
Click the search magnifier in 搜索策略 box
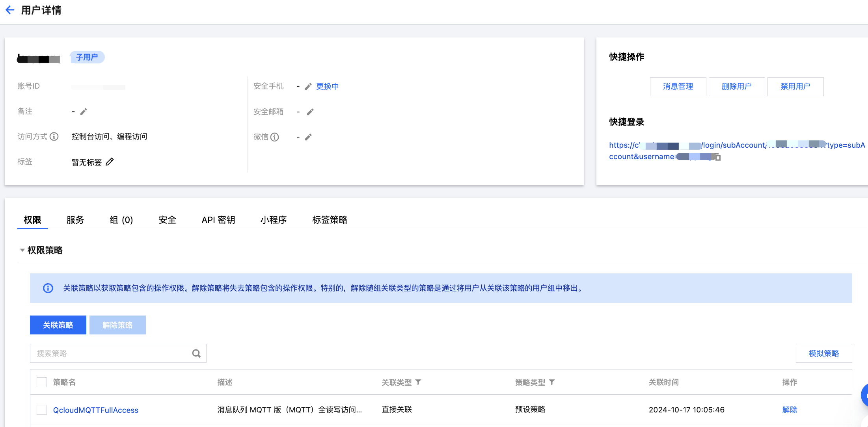pyautogui.click(x=196, y=353)
